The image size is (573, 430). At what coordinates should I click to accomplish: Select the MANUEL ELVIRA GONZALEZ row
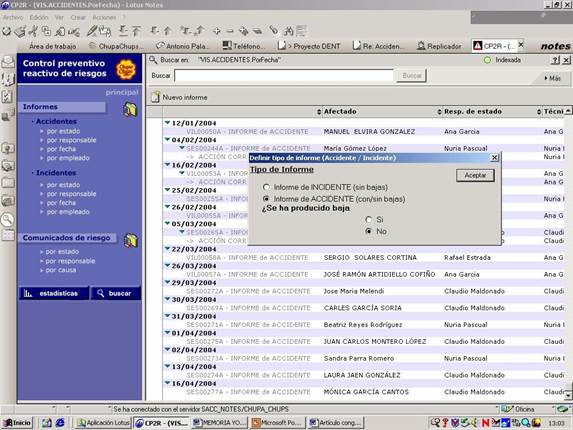click(364, 132)
